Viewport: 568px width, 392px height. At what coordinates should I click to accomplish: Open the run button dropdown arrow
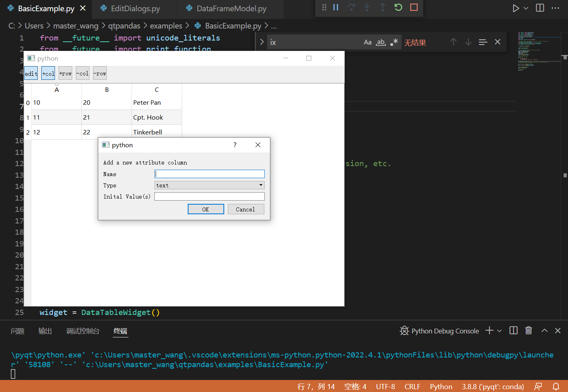(x=525, y=7)
